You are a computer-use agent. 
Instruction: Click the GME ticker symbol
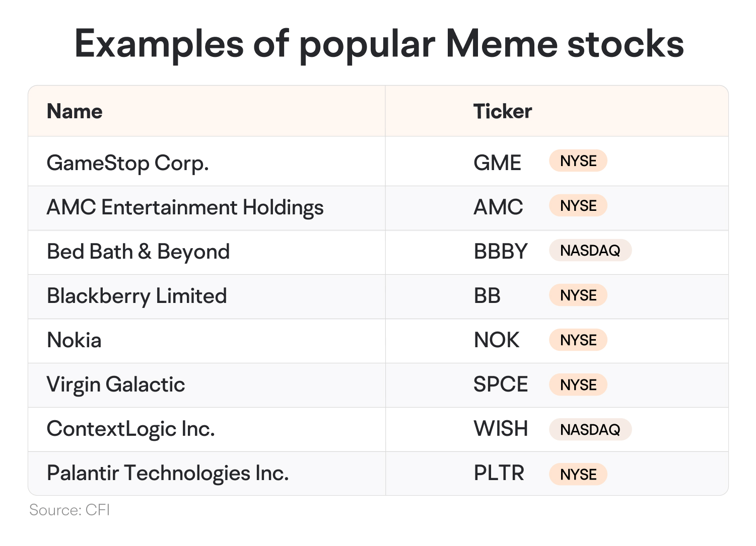[x=497, y=163]
